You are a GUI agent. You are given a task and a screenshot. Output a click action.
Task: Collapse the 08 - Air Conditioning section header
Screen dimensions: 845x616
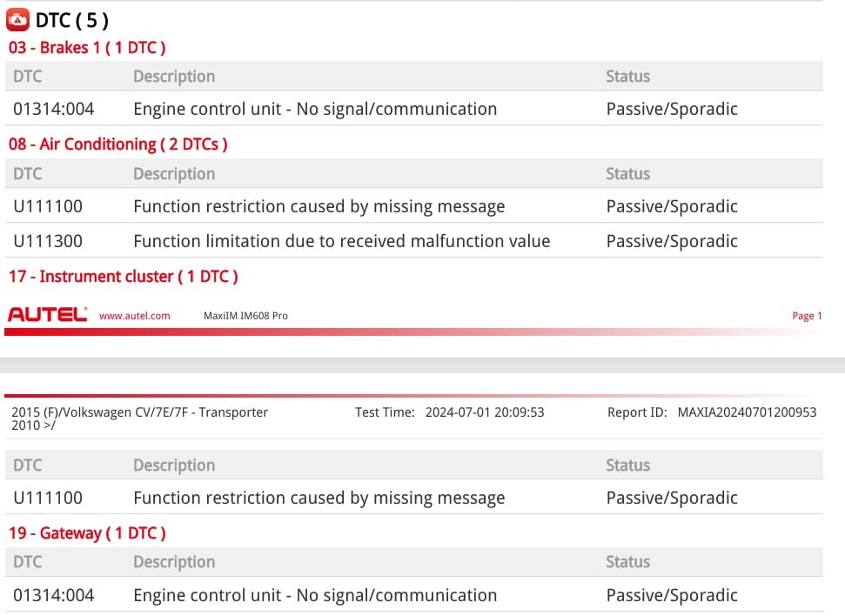tap(117, 144)
